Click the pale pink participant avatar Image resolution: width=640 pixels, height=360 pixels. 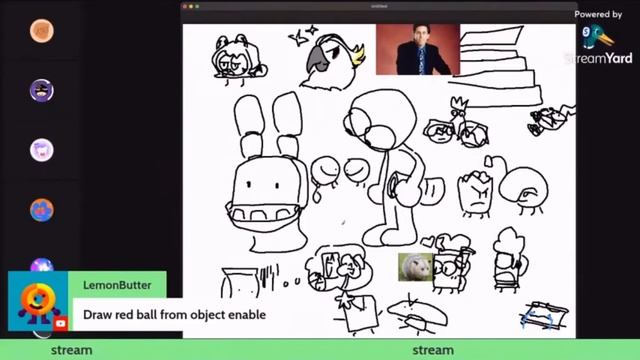(42, 150)
